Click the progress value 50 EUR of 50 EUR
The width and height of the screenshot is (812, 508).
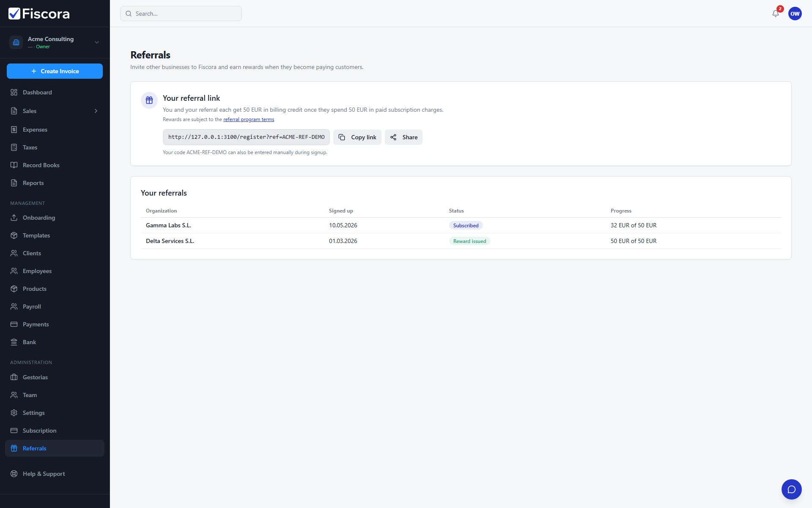click(634, 241)
